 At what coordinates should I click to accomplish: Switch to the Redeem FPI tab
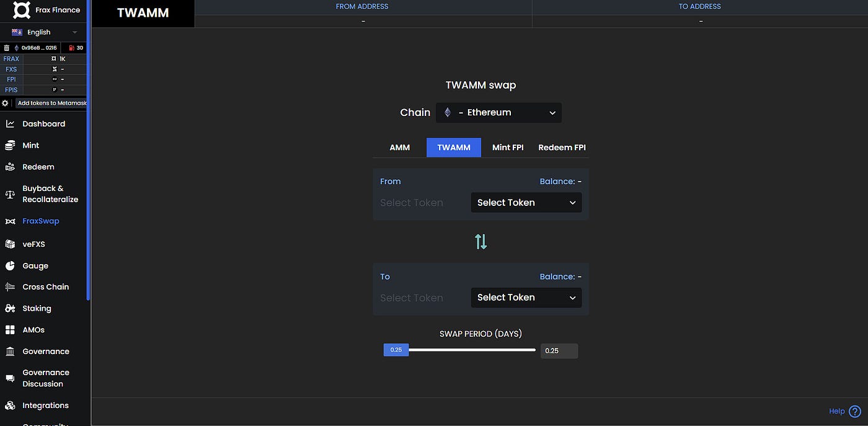point(562,148)
